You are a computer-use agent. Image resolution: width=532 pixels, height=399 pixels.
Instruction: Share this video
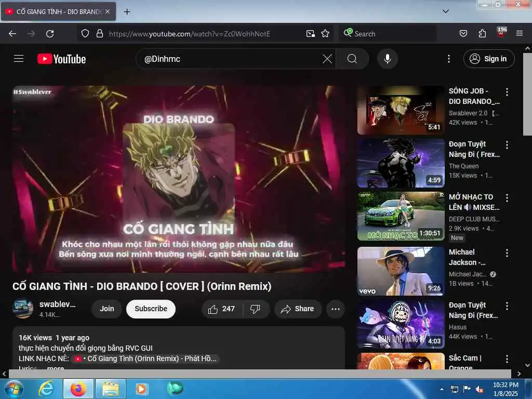pos(298,309)
